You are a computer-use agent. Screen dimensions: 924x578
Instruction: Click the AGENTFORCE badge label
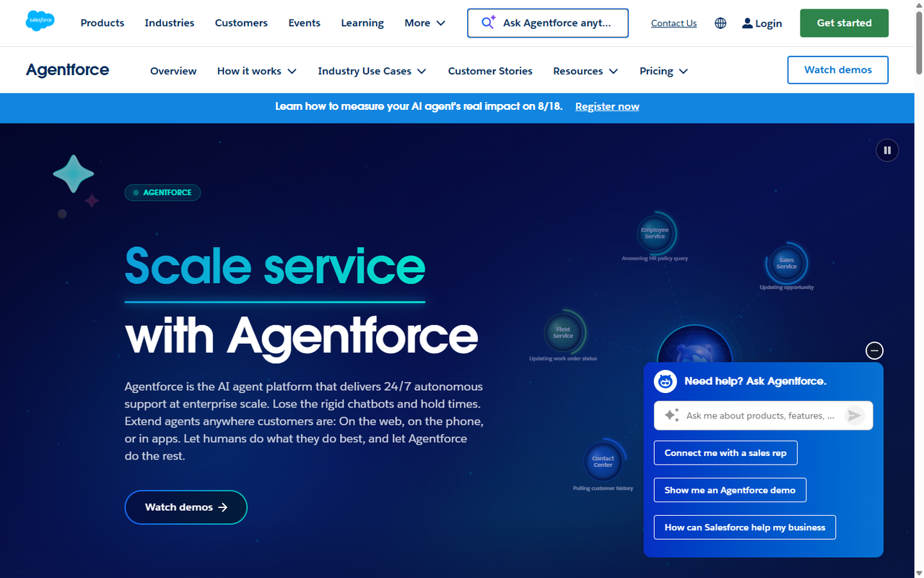(x=162, y=193)
